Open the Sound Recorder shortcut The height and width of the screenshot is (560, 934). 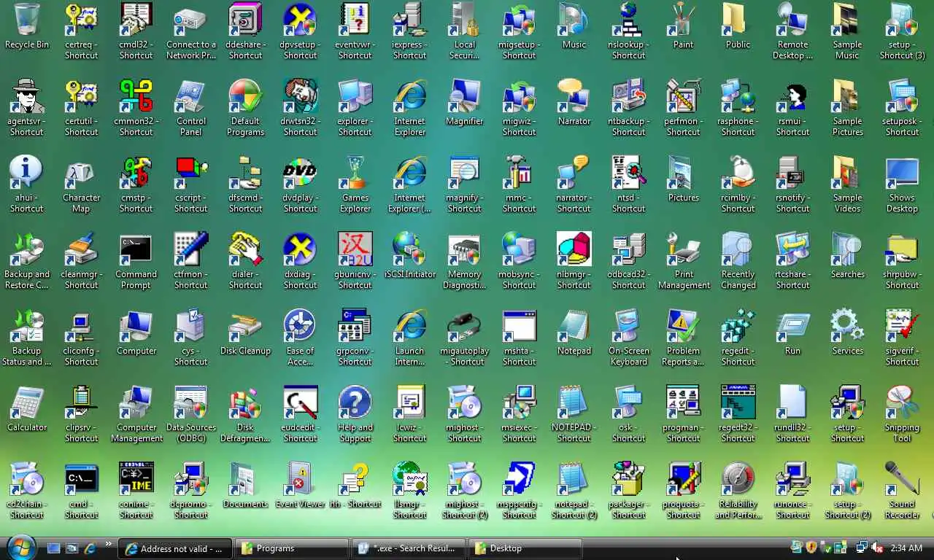pyautogui.click(x=903, y=479)
